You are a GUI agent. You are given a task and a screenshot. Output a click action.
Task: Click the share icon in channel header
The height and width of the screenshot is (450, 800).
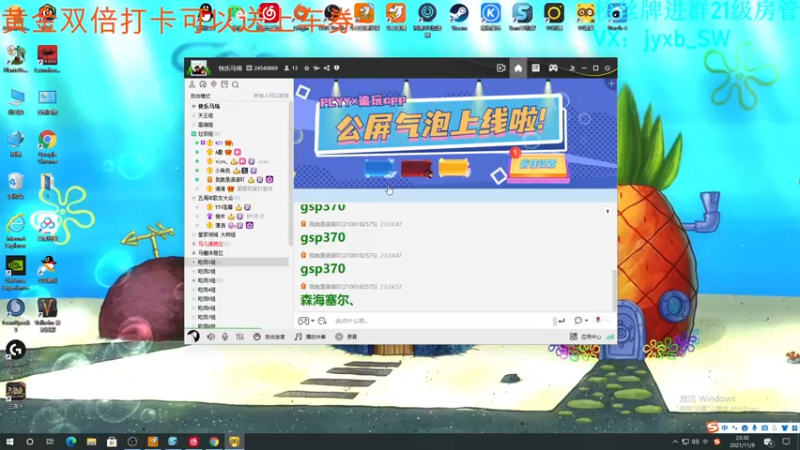click(327, 68)
